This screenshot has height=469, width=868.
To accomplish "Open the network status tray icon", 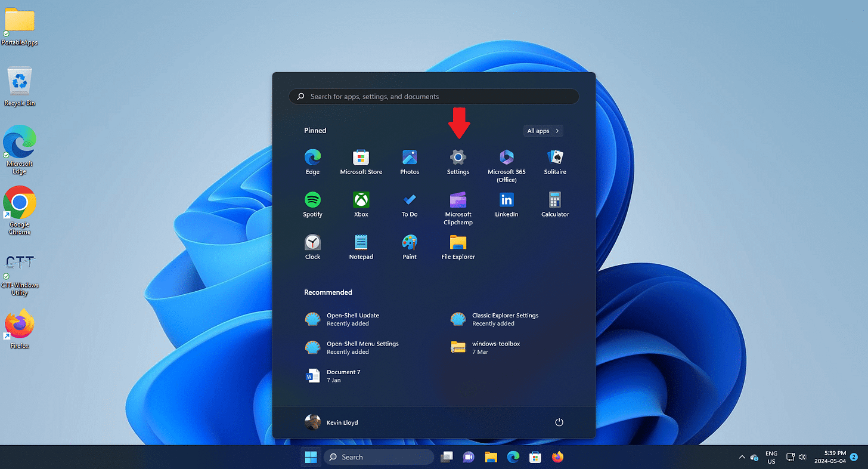I will [x=790, y=457].
